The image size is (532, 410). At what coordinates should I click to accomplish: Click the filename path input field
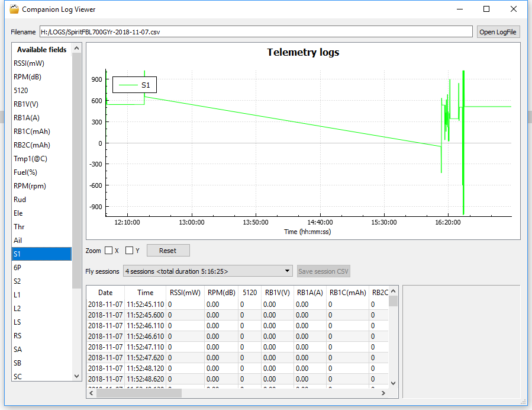(256, 32)
